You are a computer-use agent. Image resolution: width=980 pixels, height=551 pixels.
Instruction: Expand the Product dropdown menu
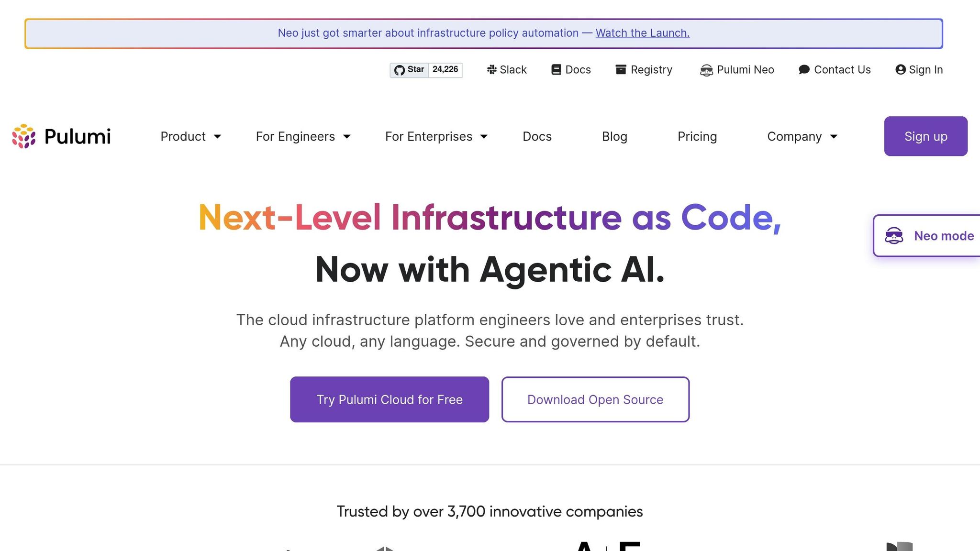tap(190, 137)
